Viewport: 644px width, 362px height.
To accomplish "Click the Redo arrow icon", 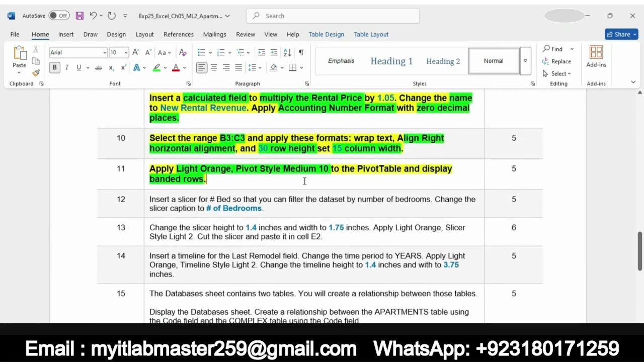I will pos(112,16).
